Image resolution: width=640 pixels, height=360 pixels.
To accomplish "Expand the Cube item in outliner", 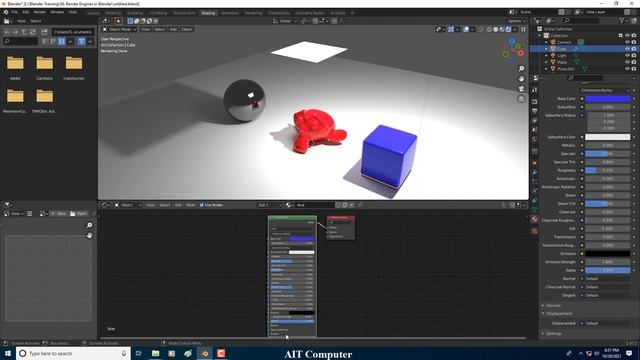I will click(x=546, y=49).
